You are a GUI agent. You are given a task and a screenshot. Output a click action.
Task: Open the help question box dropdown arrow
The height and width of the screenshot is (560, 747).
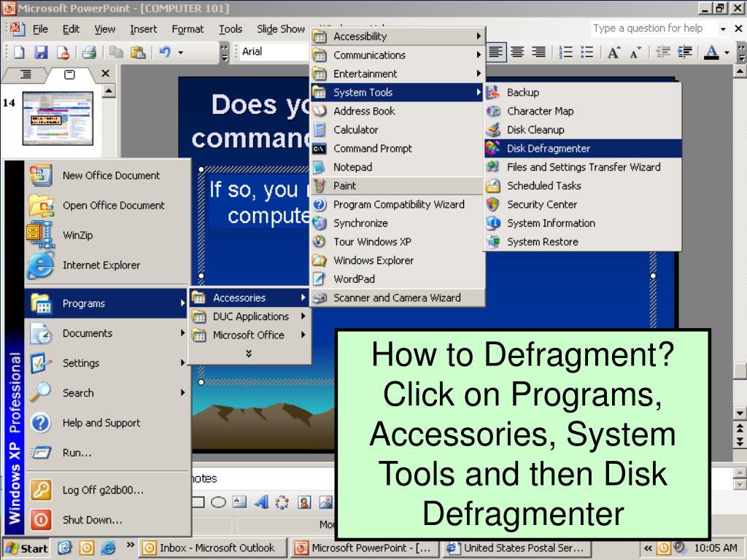(x=723, y=29)
